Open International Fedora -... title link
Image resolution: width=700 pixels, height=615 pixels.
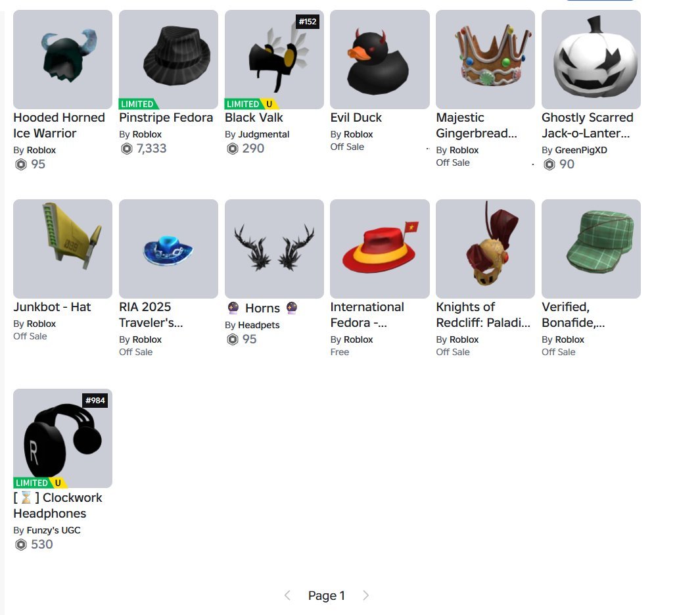pyautogui.click(x=367, y=315)
